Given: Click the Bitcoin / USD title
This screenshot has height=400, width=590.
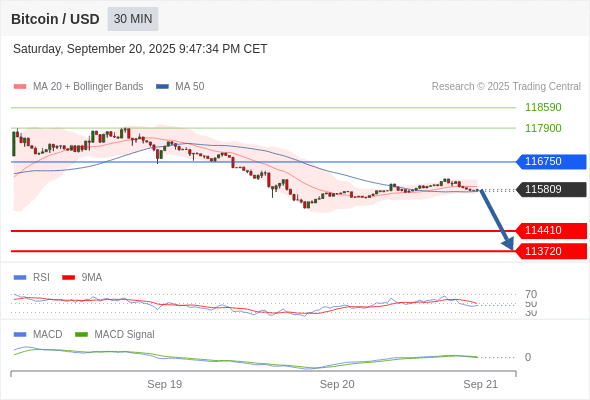Looking at the screenshot, I should 55,19.
